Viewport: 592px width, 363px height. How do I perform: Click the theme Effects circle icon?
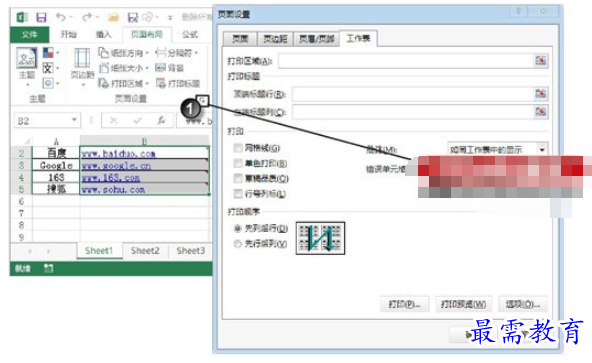point(48,83)
